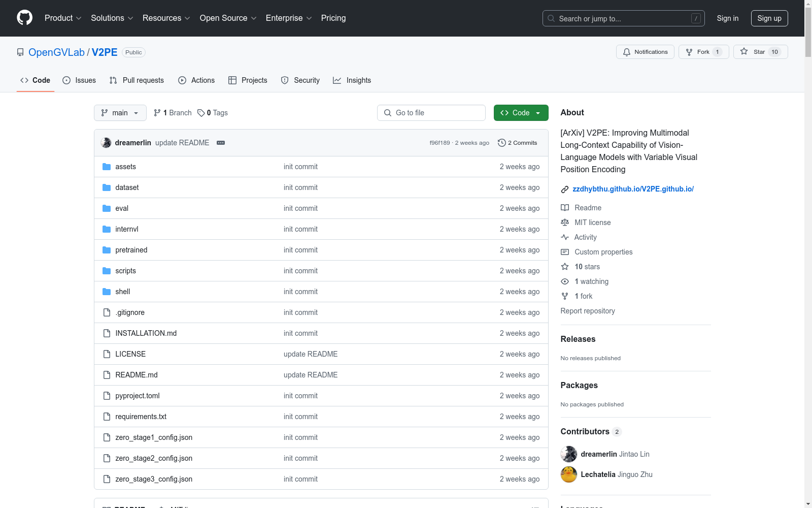
Task: Click the history clock icon for commits
Action: (x=502, y=143)
